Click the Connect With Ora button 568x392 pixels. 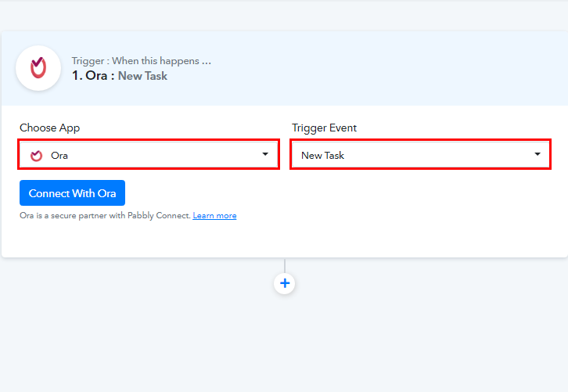(x=72, y=193)
